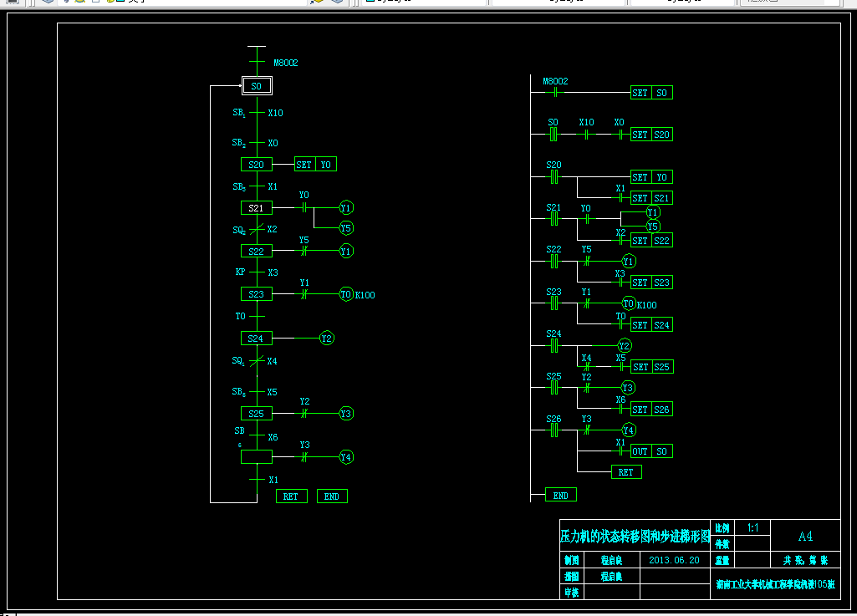Viewport: 857px width, 616px height.
Task: Click the X4 transition label in state diagram
Action: [273, 361]
